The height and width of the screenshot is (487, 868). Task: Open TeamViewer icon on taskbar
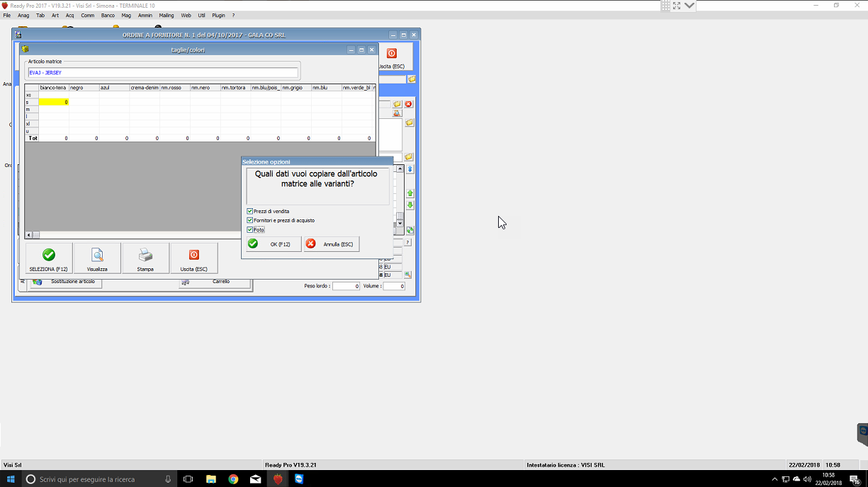(299, 479)
